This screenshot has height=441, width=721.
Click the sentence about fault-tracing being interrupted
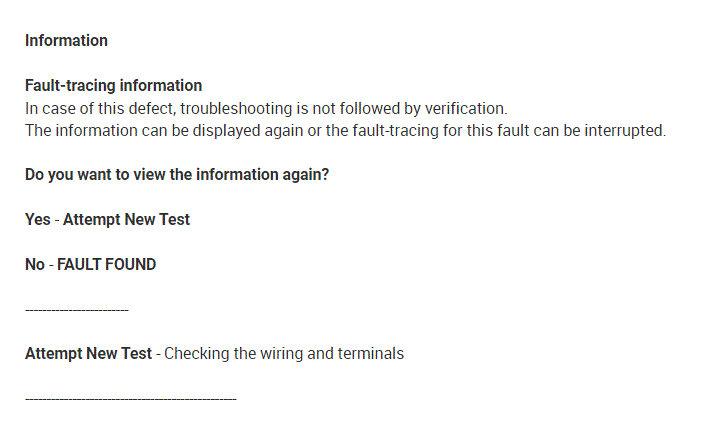point(345,131)
